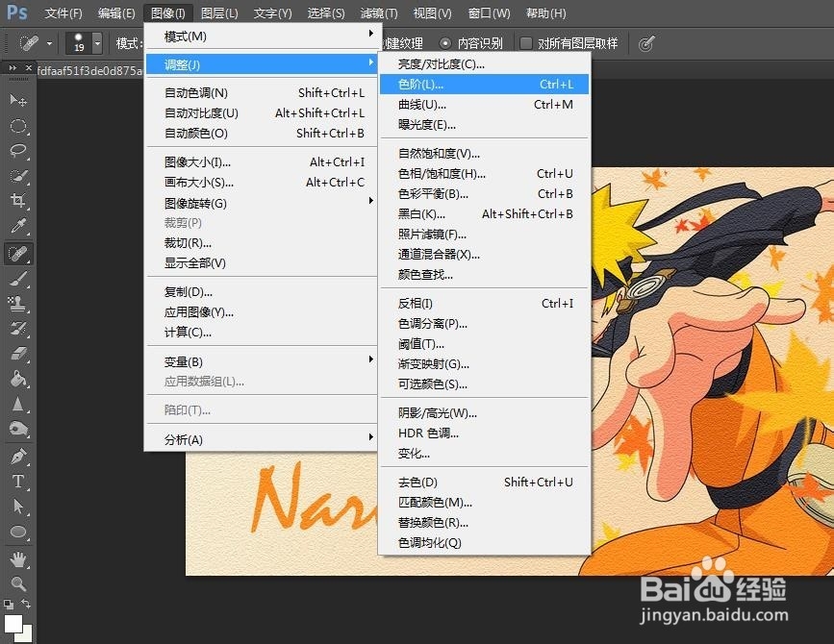Expand the 模式(M) submenu
834x644 pixels.
coord(261,37)
